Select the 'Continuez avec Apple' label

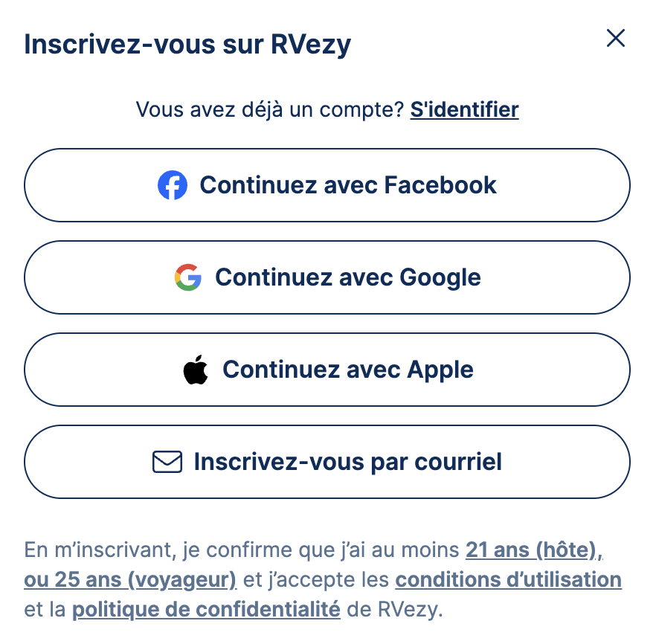coord(347,370)
